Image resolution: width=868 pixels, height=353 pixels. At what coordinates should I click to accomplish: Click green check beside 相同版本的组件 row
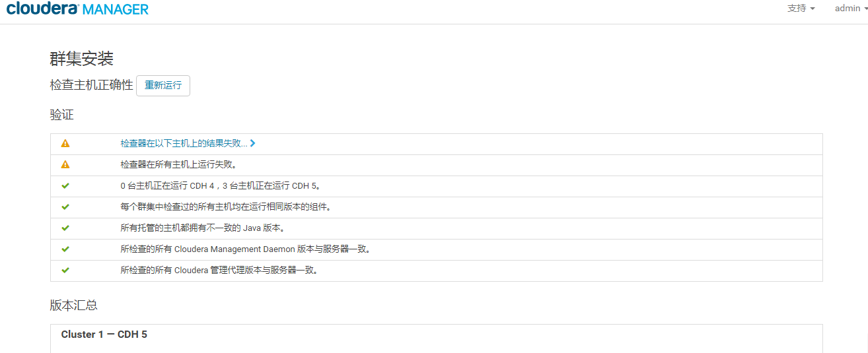(x=65, y=207)
